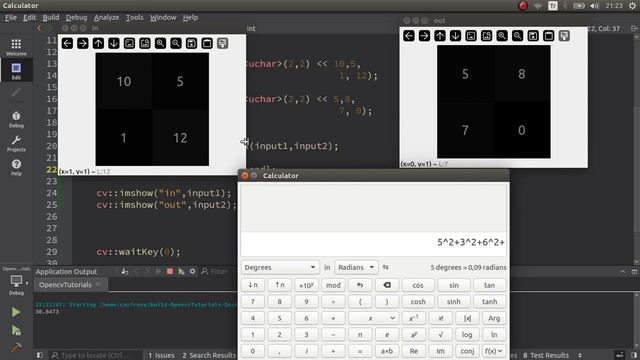The width and height of the screenshot is (640, 360).
Task: Open the File menu
Action: 11,18
